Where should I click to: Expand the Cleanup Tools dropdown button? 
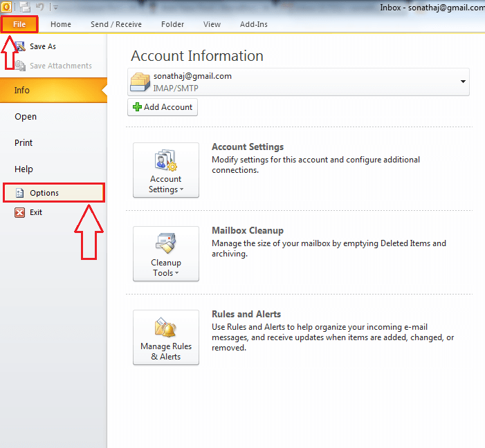click(166, 254)
